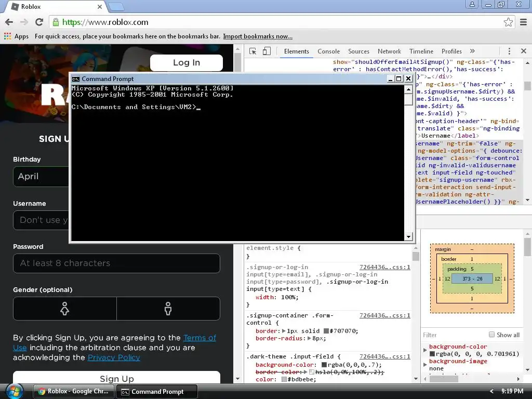Image resolution: width=532 pixels, height=399 pixels.
Task: Click the taskbar clock 9:19 PM
Action: (x=512, y=391)
